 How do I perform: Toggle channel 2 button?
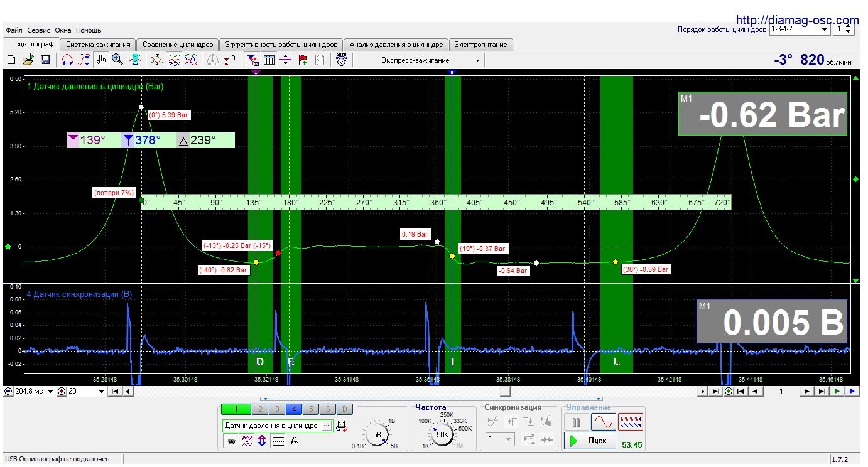click(259, 409)
